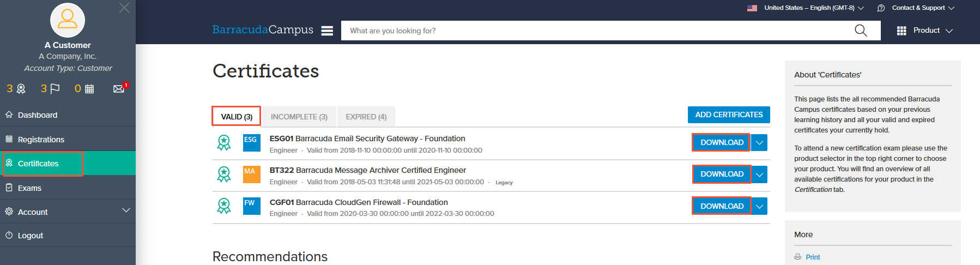Click the flag count icon in profile
Viewport: 980px width, 265px height.
pyautogui.click(x=50, y=88)
